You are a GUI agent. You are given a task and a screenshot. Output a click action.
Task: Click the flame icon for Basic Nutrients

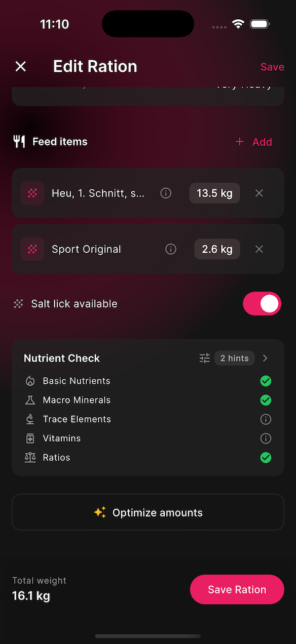30,381
